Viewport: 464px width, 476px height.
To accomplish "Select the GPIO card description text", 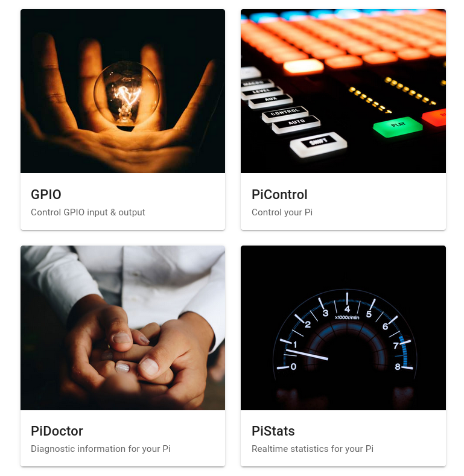I will [87, 212].
